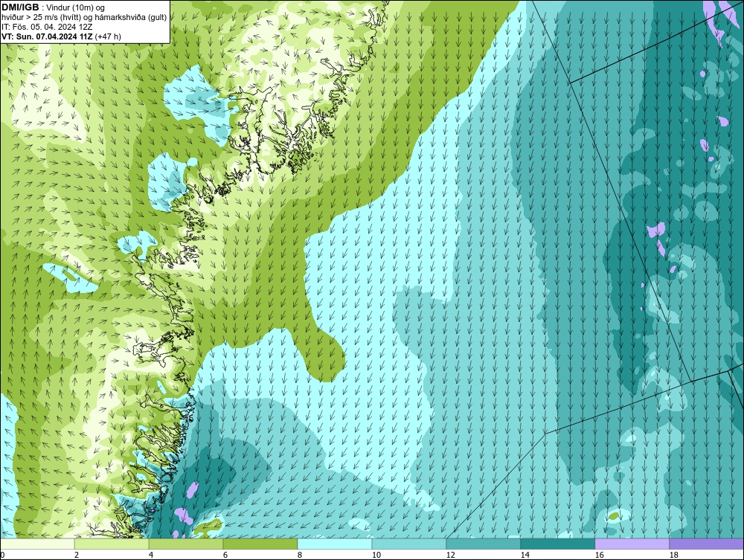Click legend value label 16
744x560 pixels.
(x=599, y=555)
